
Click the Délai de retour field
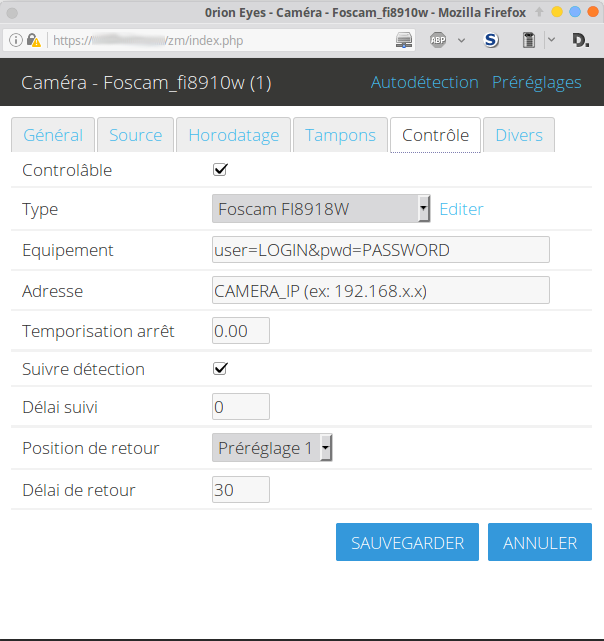tap(241, 489)
